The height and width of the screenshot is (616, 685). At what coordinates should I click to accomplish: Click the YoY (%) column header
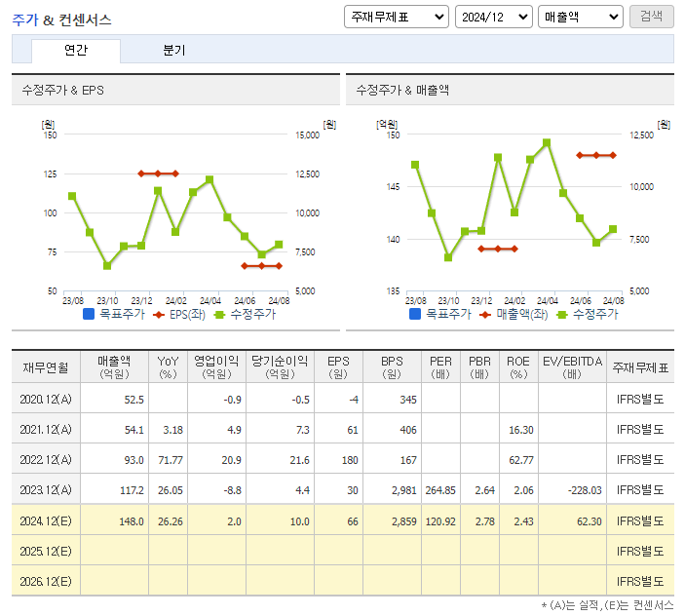(169, 367)
